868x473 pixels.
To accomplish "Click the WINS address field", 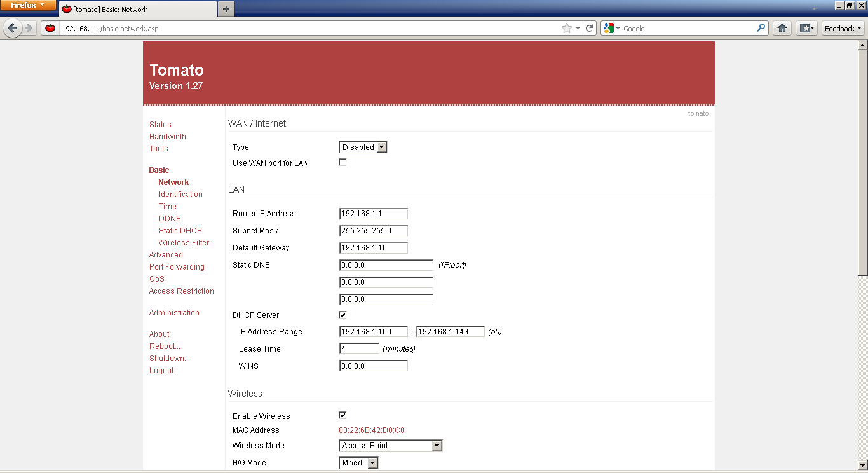I will [374, 366].
